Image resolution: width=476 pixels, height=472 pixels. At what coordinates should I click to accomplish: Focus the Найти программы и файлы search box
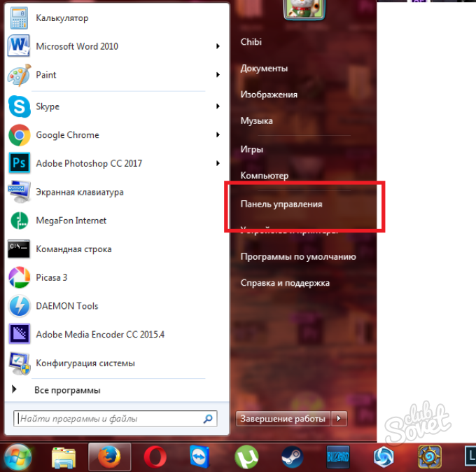(108, 419)
